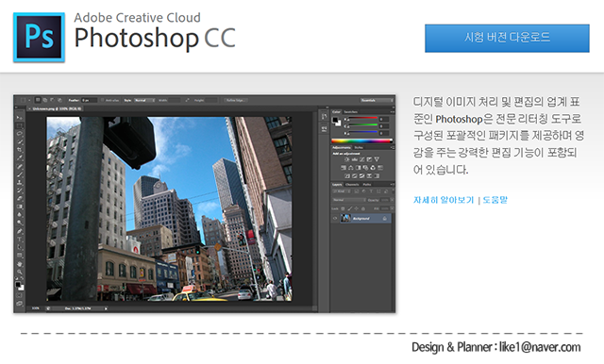This screenshot has width=604, height=364.
Task: Open the Essentials workspace dropdown
Action: coord(377,100)
